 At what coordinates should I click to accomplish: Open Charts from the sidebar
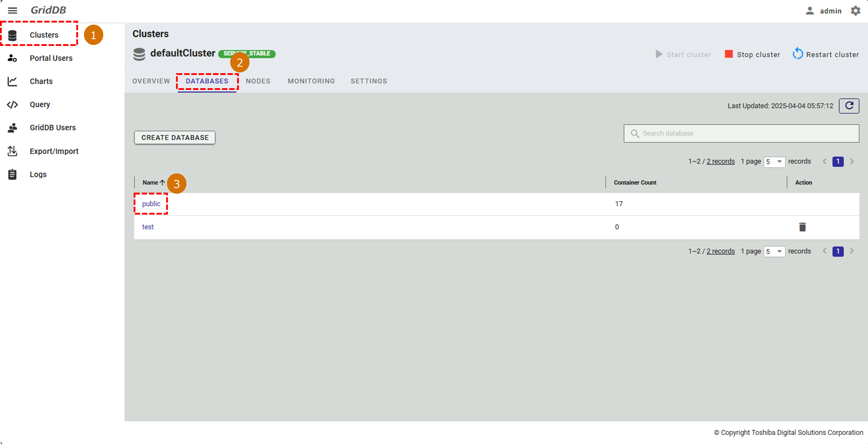41,81
